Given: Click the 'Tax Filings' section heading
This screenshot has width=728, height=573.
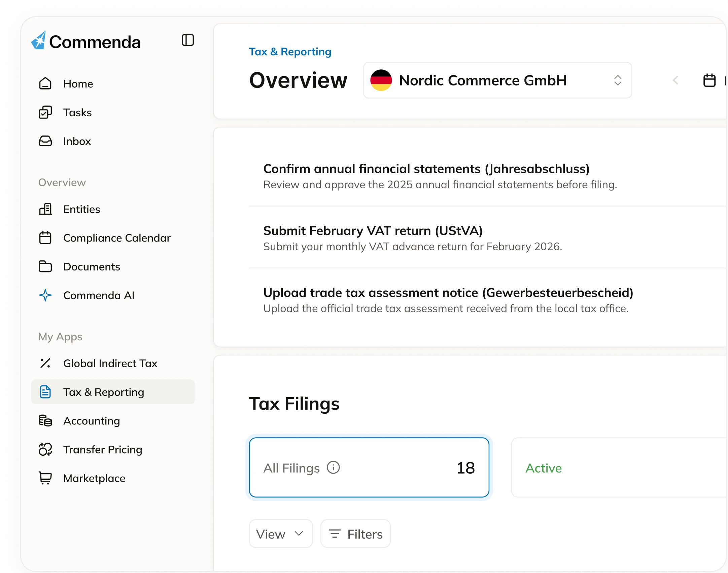Looking at the screenshot, I should point(294,404).
